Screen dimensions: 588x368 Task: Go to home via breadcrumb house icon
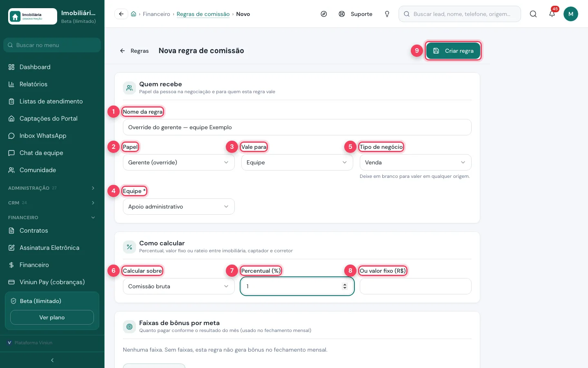[134, 14]
